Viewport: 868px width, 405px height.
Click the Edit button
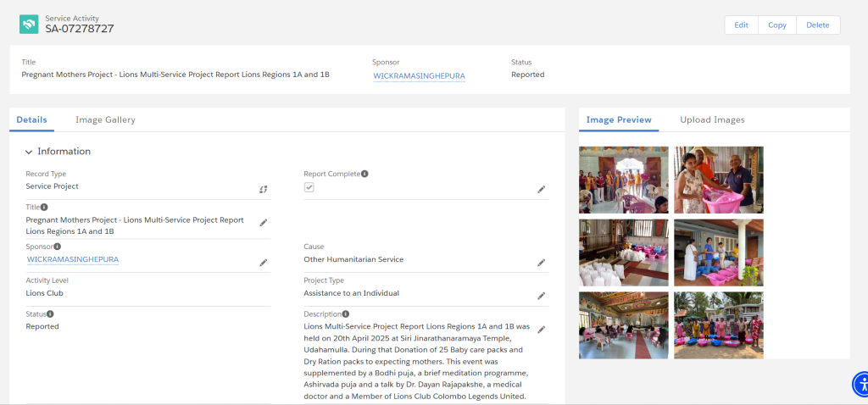coord(741,25)
